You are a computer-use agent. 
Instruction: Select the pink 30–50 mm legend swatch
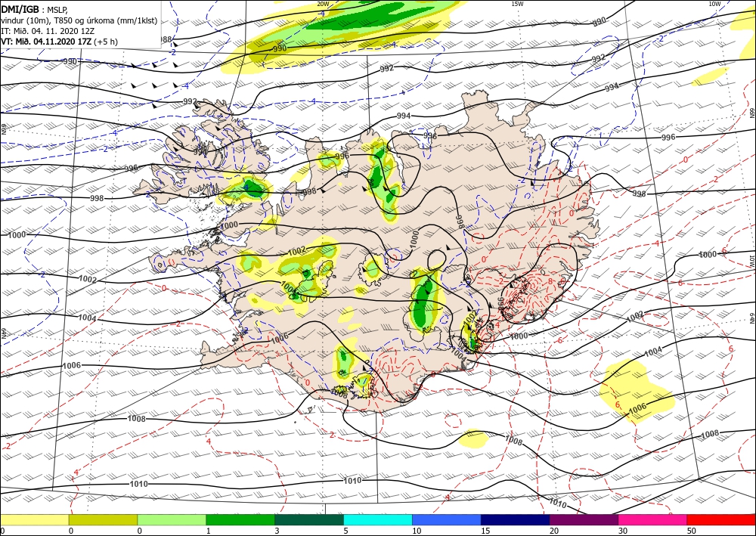tap(653, 519)
